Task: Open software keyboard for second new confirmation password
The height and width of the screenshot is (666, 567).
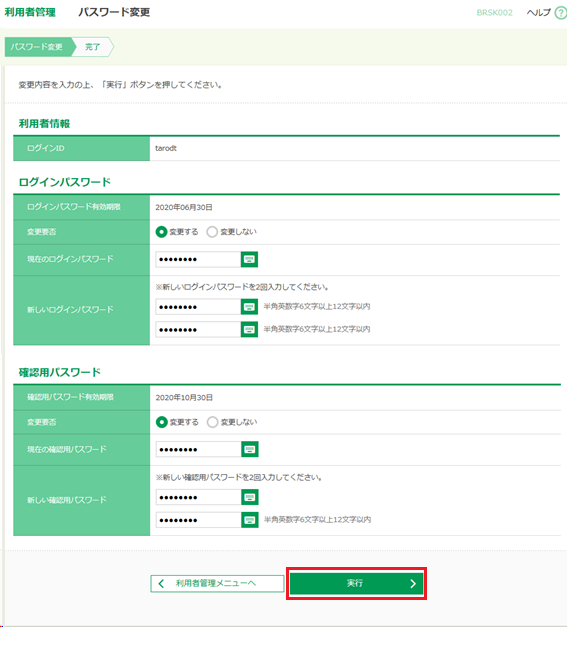Action: click(250, 519)
